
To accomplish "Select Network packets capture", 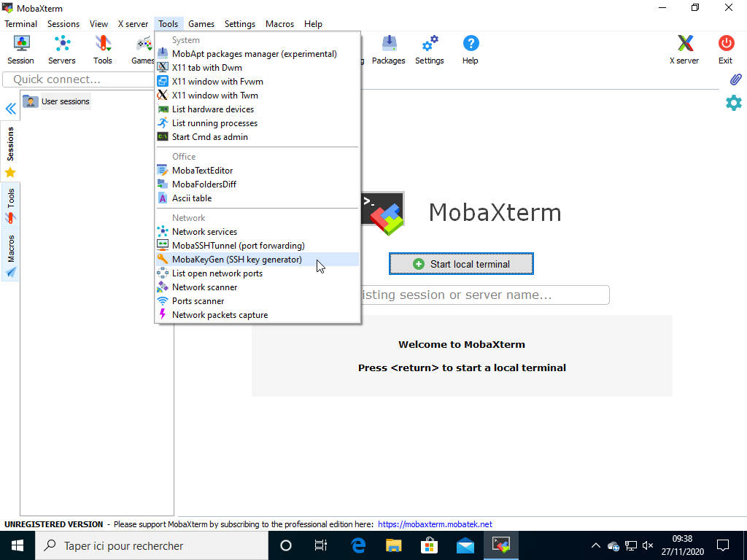I will point(258,315).
